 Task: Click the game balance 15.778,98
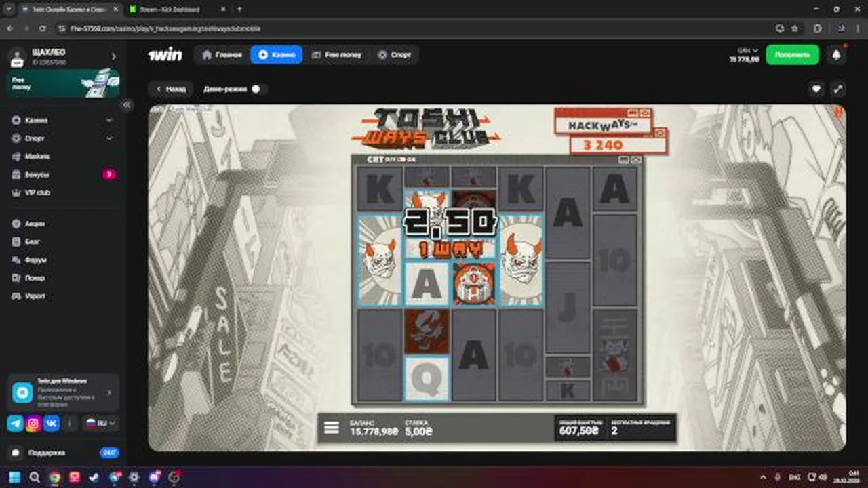[x=374, y=431]
